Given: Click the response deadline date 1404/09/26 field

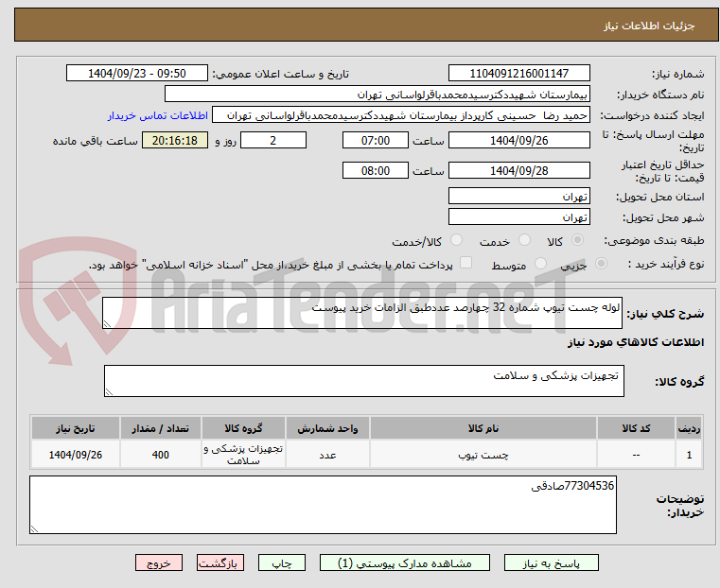Looking at the screenshot, I should [518, 140].
